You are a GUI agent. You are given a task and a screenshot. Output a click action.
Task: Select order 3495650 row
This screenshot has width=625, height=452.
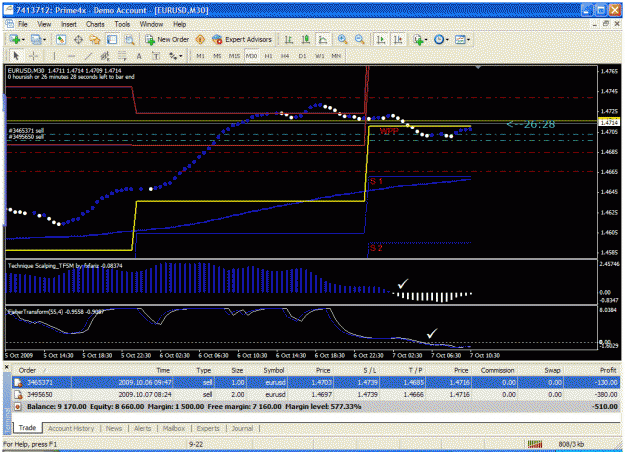(x=316, y=395)
